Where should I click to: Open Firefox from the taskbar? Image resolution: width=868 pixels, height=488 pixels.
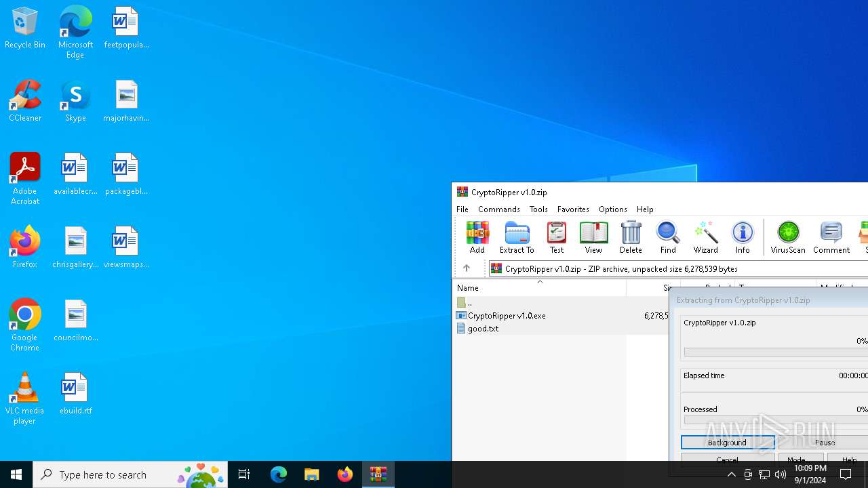click(345, 474)
